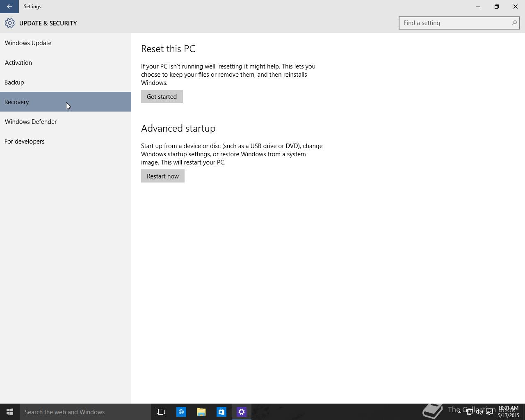Open the network tray icon
Screen dimensions: 525x420
[469, 412]
